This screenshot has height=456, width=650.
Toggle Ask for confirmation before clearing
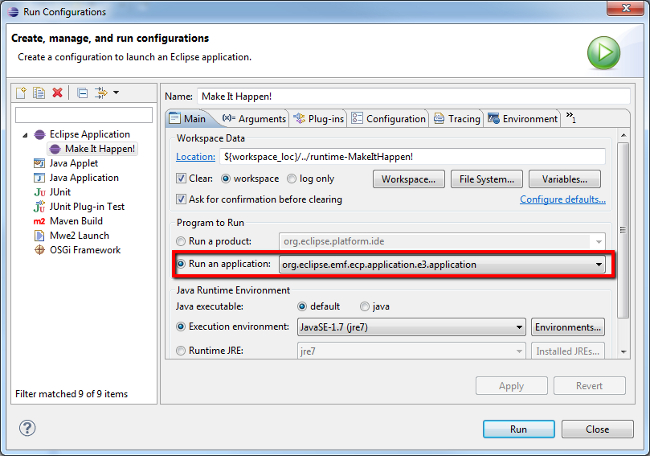pos(181,199)
